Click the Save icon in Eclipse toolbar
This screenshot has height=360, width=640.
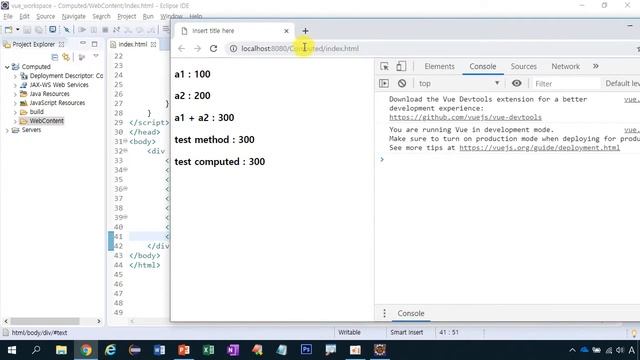tap(27, 30)
